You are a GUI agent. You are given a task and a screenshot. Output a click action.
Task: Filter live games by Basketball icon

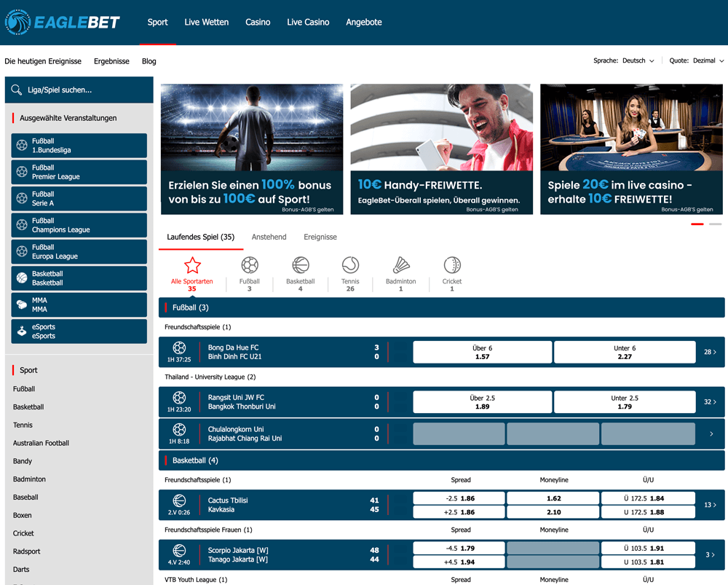click(301, 265)
